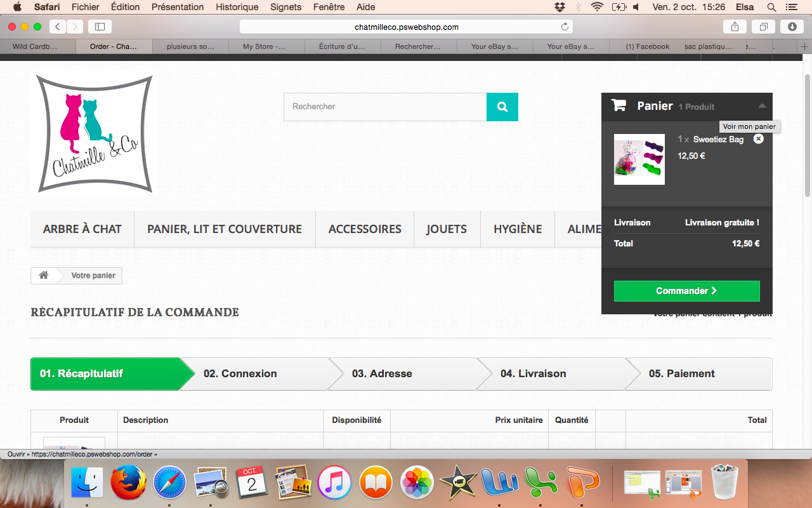Open Microsoft PowerPoint in the dock
The height and width of the screenshot is (508, 812).
tap(582, 483)
